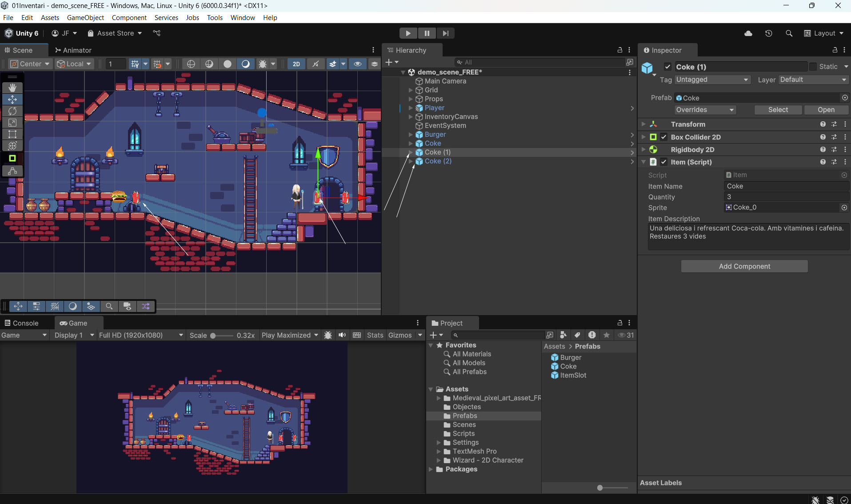This screenshot has height=504, width=851.
Task: Click the Game view Scale slider
Action: click(222, 336)
